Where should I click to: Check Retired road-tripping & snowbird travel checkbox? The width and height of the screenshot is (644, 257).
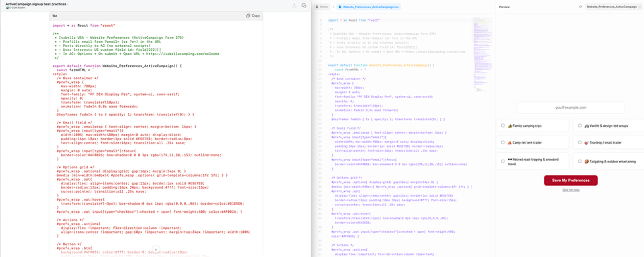pyautogui.click(x=502, y=161)
